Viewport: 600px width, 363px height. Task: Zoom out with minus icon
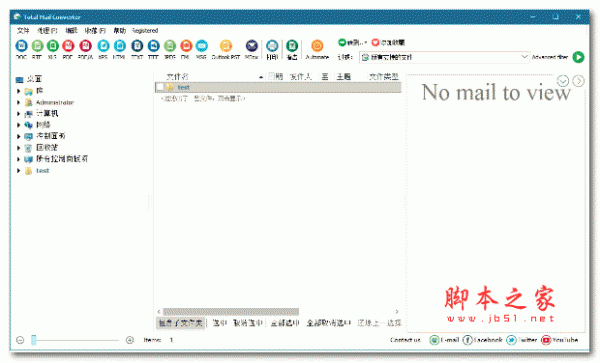click(x=20, y=340)
